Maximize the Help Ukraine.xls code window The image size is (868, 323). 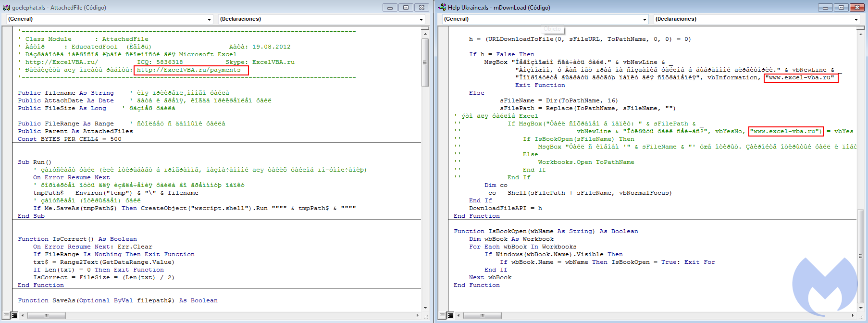tap(841, 7)
